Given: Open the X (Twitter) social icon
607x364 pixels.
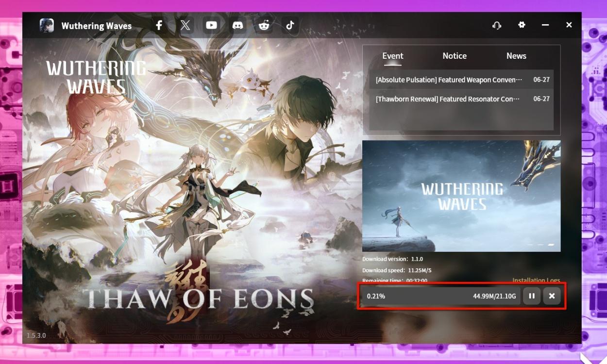Looking at the screenshot, I should 185,25.
